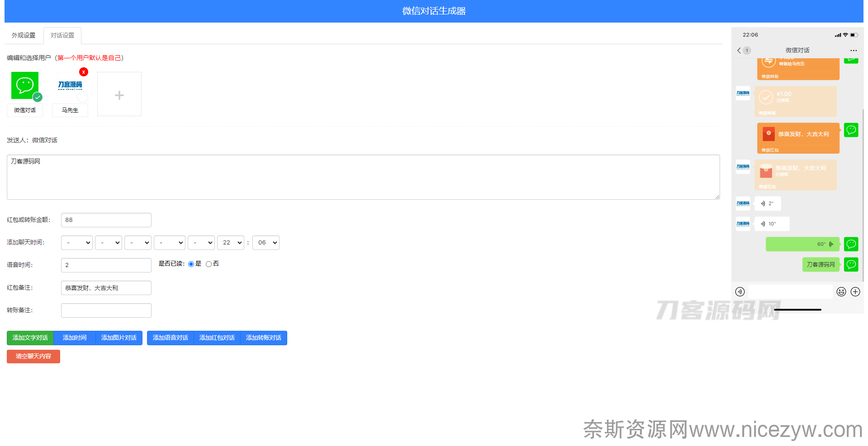Open the fourth chat time dropdown

pyautogui.click(x=170, y=243)
